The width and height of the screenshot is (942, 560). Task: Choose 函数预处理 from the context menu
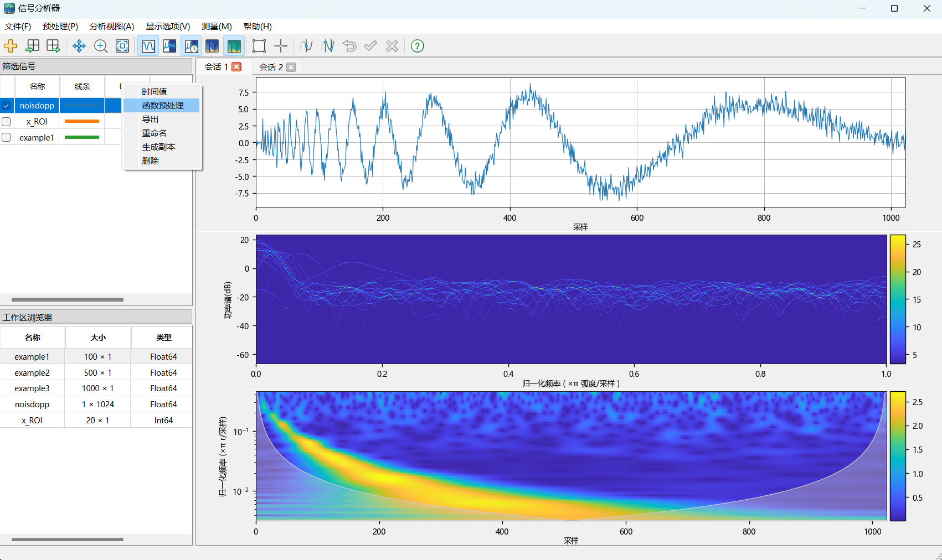162,105
